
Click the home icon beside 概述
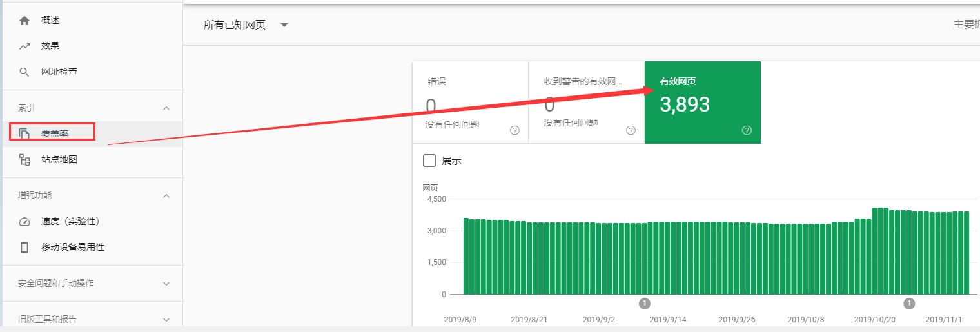[24, 21]
